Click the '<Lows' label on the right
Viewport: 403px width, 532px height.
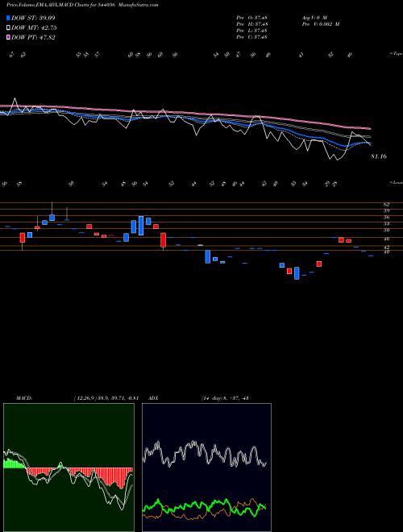click(x=396, y=182)
